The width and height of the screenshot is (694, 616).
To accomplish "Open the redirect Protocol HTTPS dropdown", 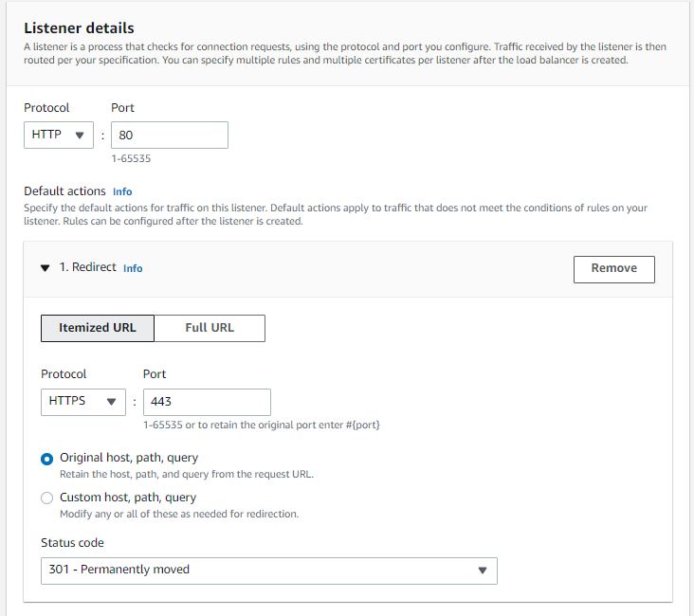I will click(83, 402).
